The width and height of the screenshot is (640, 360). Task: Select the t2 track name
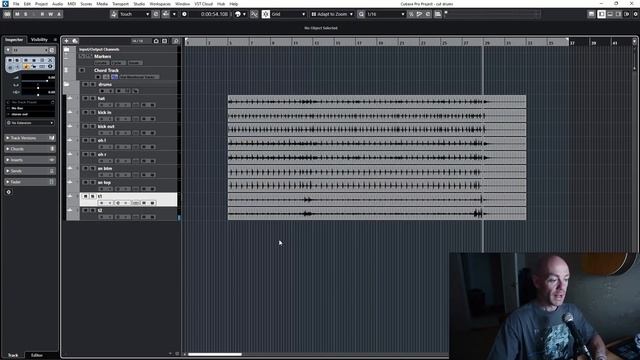tap(100, 211)
